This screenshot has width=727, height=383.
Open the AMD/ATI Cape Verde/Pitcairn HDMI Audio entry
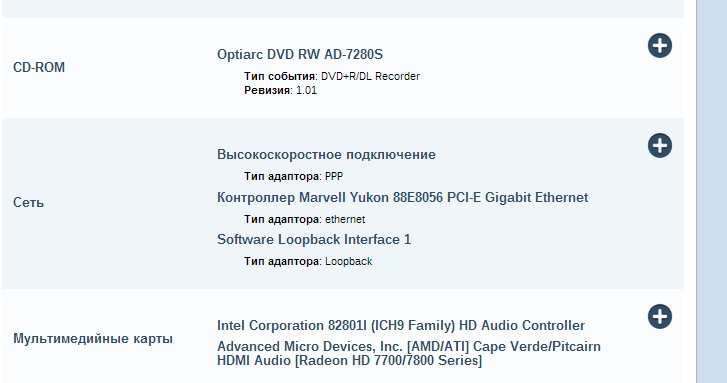408,353
